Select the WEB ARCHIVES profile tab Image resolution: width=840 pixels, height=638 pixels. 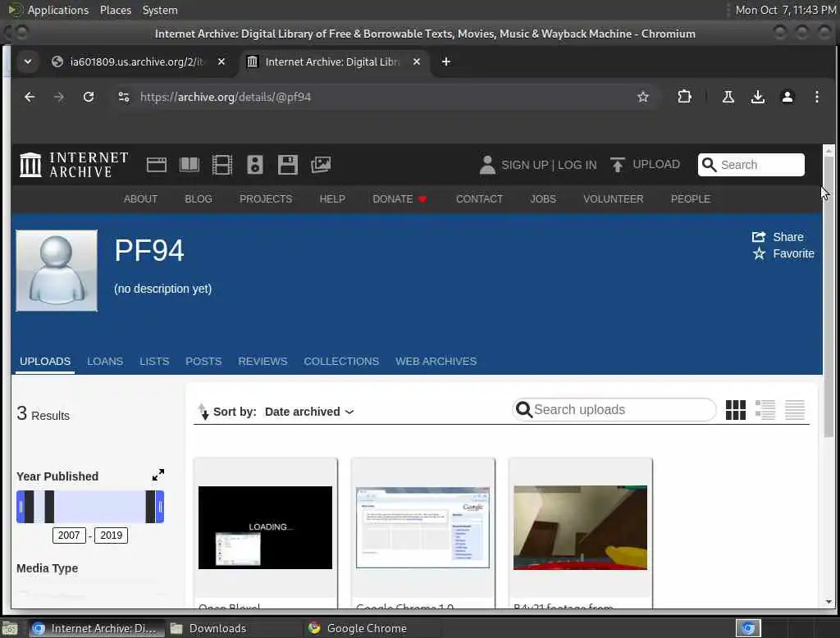[436, 361]
